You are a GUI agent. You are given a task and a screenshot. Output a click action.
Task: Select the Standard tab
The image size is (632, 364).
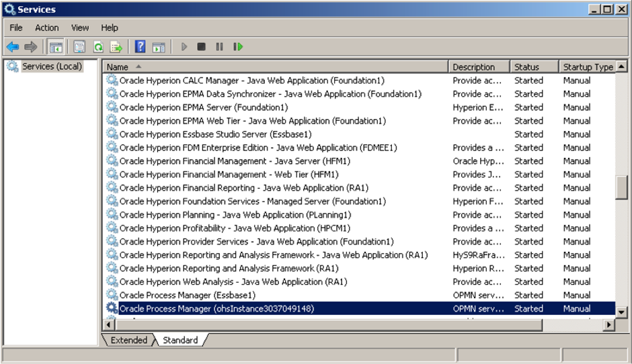click(x=180, y=340)
